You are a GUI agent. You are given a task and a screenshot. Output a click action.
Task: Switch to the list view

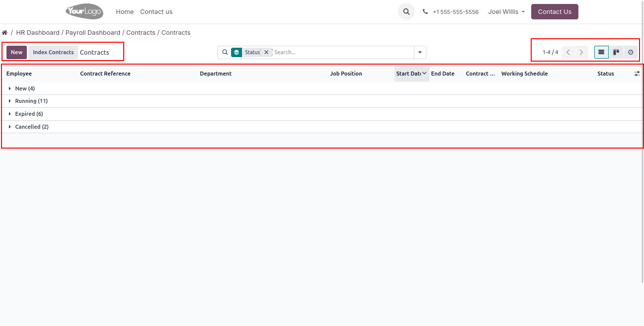[601, 52]
